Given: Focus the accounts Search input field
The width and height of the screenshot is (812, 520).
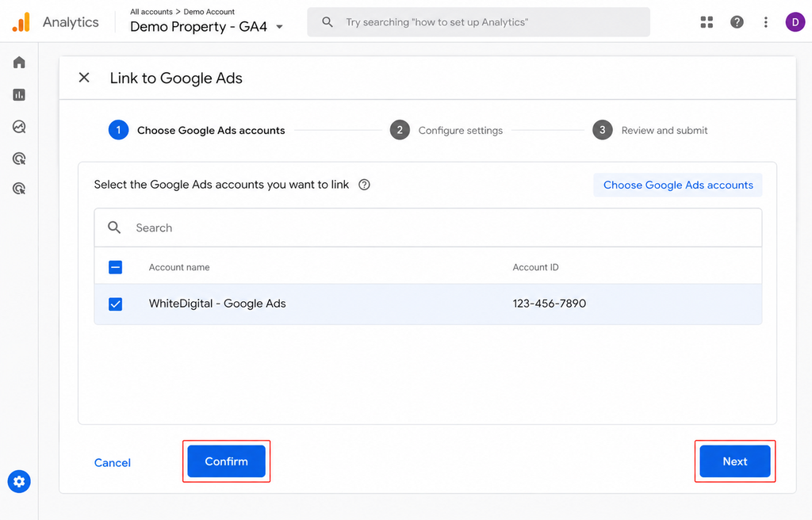Looking at the screenshot, I should [428, 227].
